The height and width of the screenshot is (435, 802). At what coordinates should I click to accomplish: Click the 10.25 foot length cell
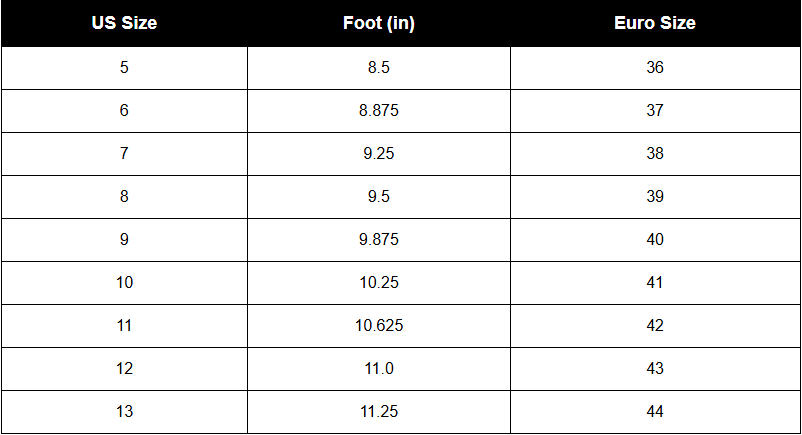click(378, 283)
